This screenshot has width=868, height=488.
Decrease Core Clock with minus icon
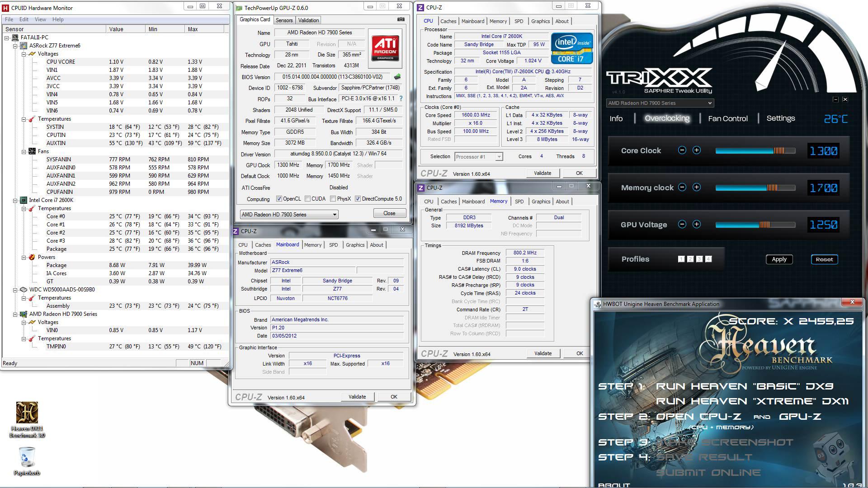[682, 150]
